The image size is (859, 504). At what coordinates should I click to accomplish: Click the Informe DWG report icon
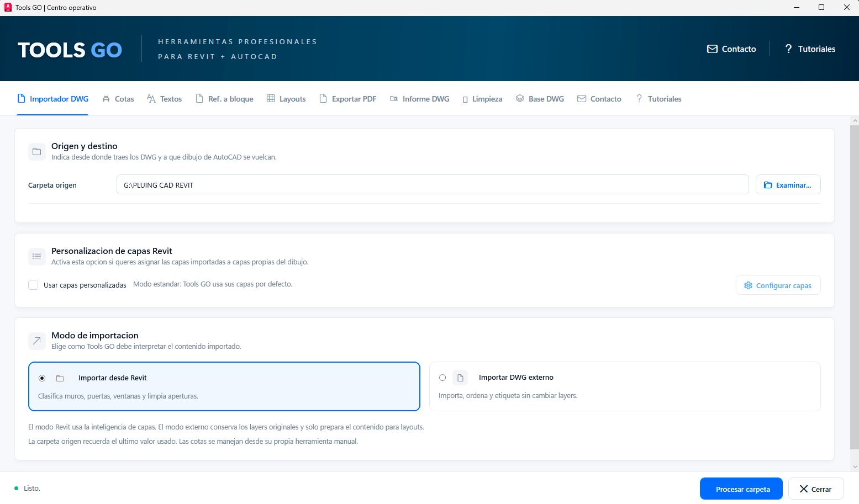(x=394, y=98)
